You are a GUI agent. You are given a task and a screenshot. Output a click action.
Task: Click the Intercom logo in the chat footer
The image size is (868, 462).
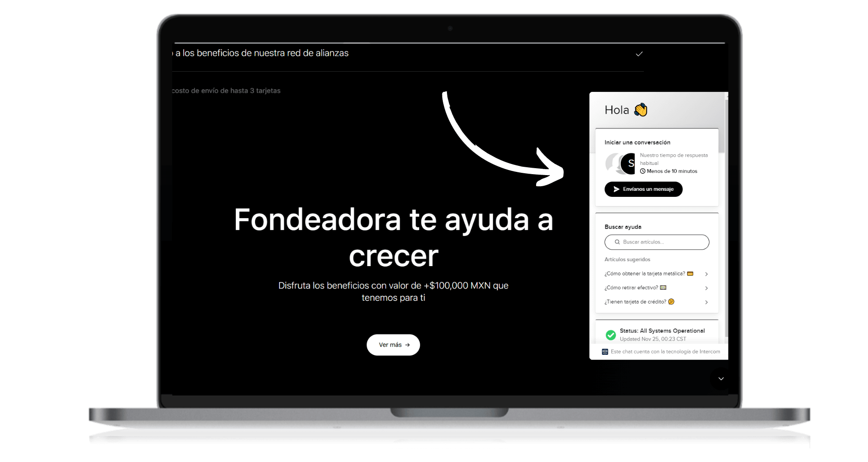[x=605, y=352]
